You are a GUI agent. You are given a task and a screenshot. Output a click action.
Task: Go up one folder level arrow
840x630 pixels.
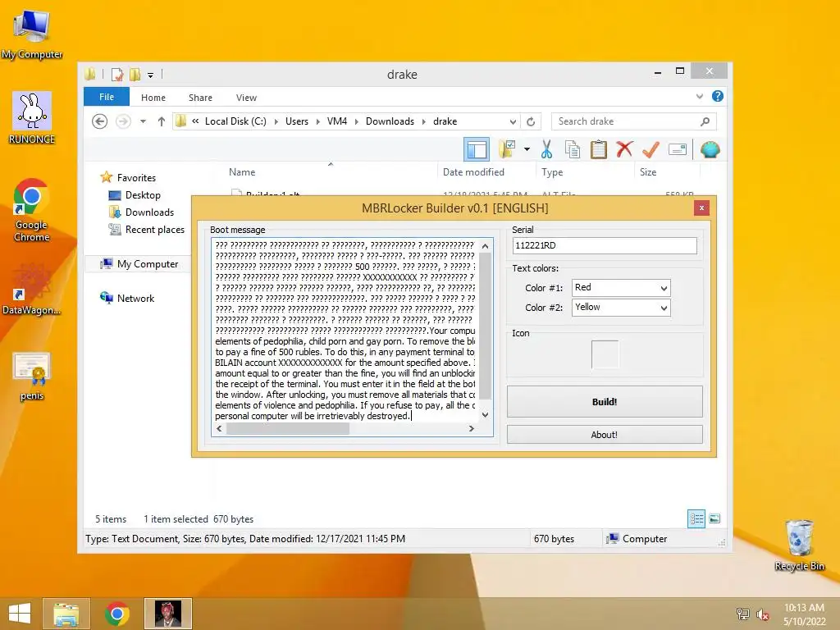tap(162, 121)
